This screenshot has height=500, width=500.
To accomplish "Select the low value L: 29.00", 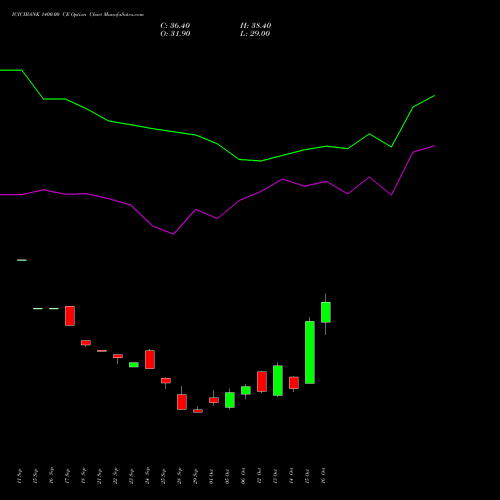I will [x=255, y=34].
